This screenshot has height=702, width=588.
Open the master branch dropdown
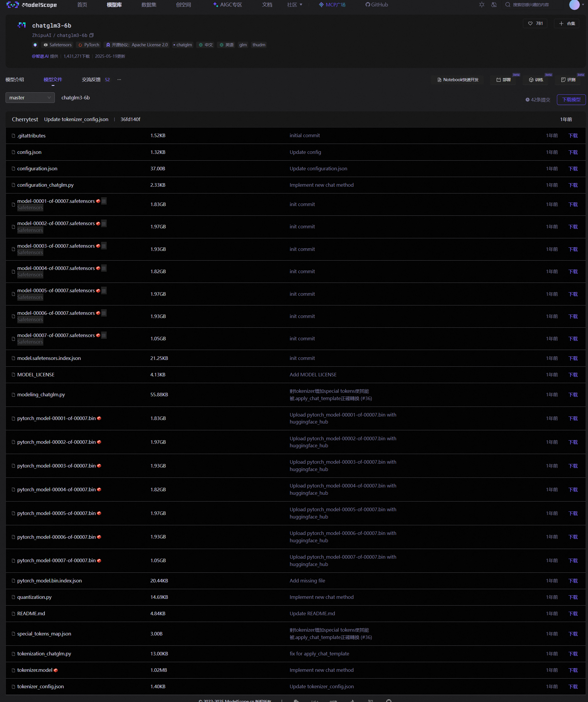[x=30, y=98]
